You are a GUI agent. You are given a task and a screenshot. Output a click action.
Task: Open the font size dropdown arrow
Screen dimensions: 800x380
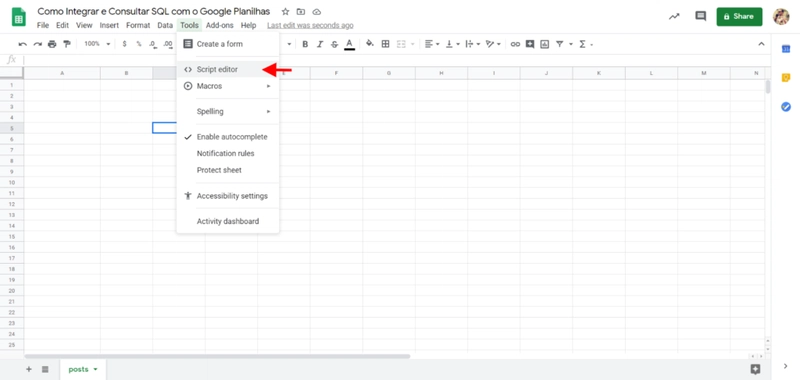pos(289,44)
